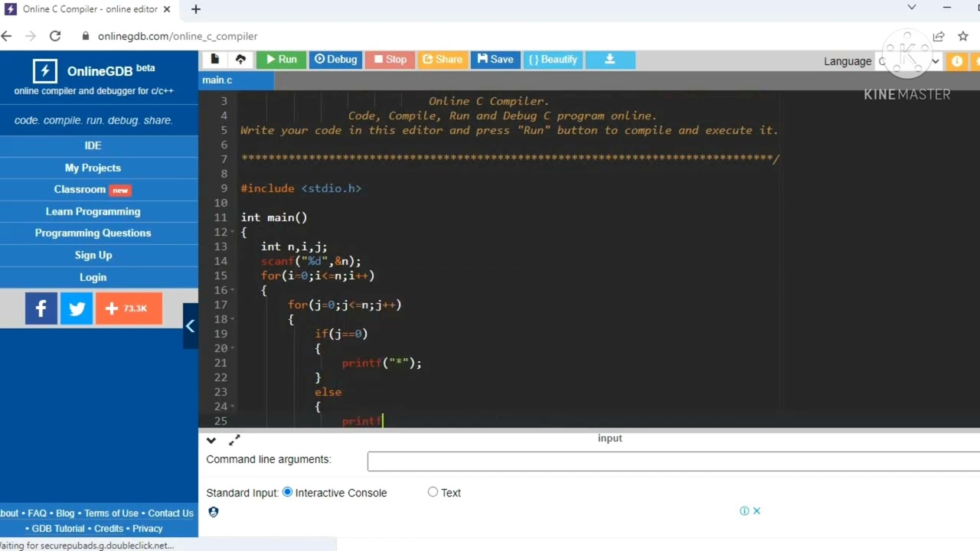The height and width of the screenshot is (551, 980).
Task: Click the 'new' badge beside Classroom
Action: pos(120,190)
